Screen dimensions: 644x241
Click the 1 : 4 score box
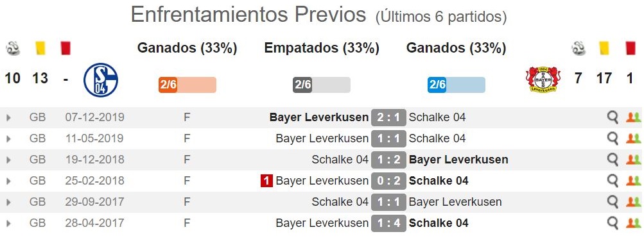tap(388, 224)
